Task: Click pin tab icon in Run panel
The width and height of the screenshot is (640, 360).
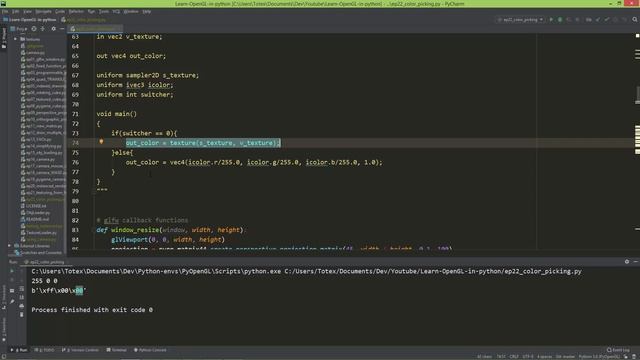Action: [12, 301]
